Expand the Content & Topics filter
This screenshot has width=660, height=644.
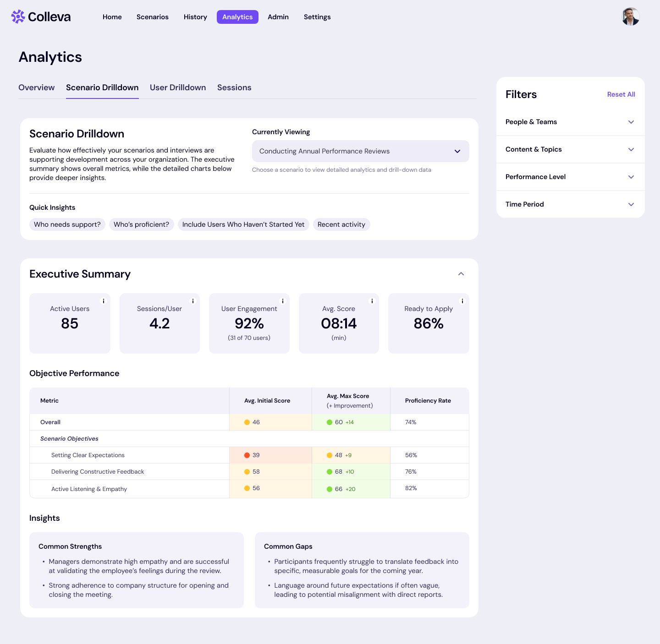pyautogui.click(x=570, y=149)
